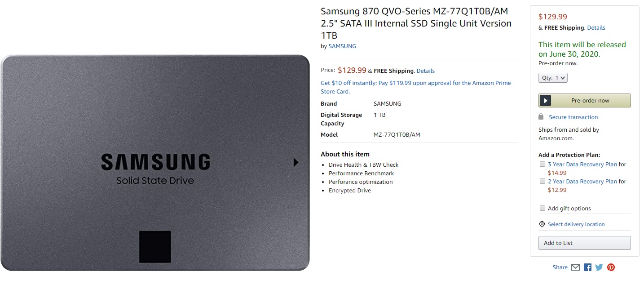Click Pre-order now button

pyautogui.click(x=585, y=101)
